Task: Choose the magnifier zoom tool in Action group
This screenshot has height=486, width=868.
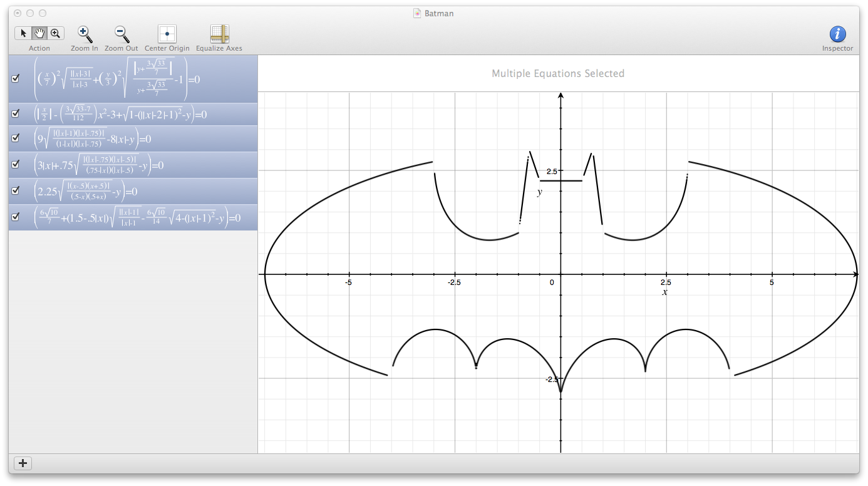Action: [55, 33]
